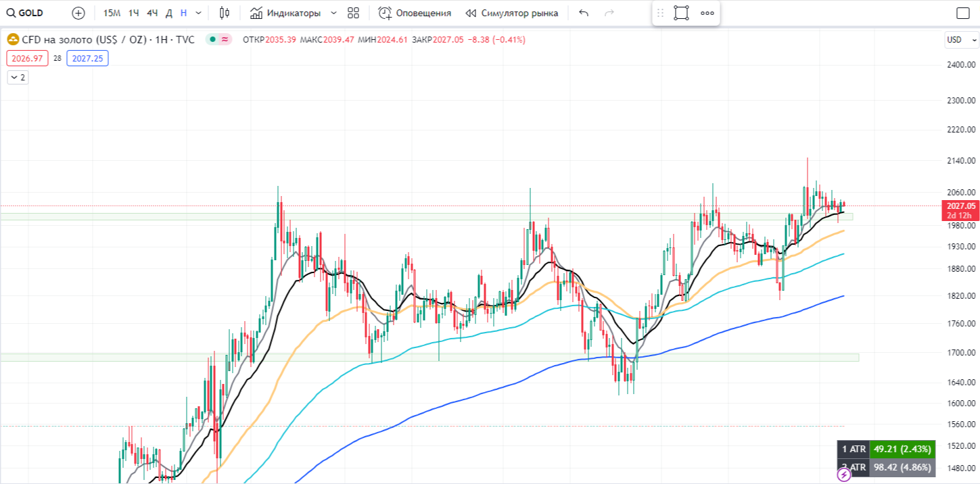The height and width of the screenshot is (484, 980).
Task: Expand the favorite indicators dropdown arrow
Action: pyautogui.click(x=333, y=13)
